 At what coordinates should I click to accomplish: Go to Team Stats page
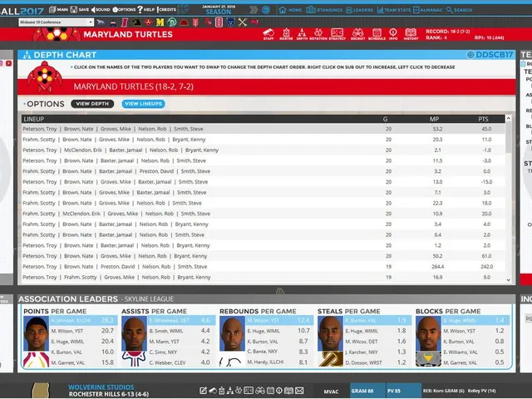pos(393,10)
